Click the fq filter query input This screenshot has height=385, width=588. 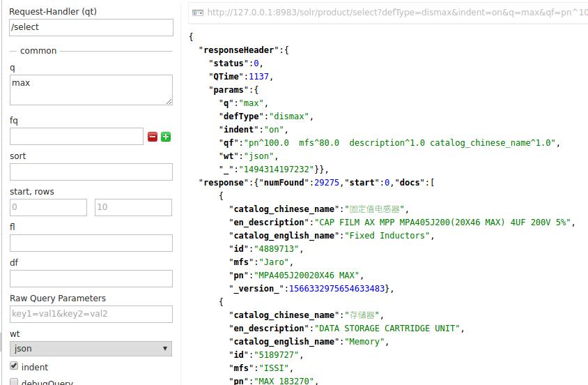77,137
